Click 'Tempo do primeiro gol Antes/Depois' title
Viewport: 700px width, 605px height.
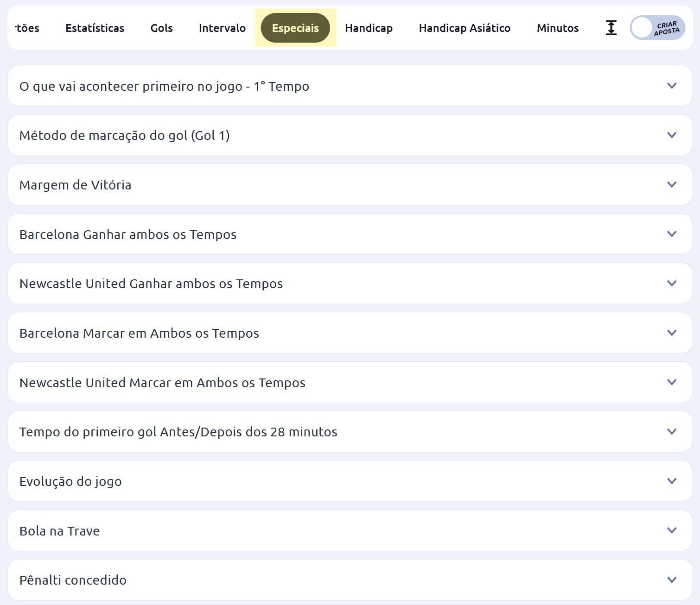(x=178, y=432)
